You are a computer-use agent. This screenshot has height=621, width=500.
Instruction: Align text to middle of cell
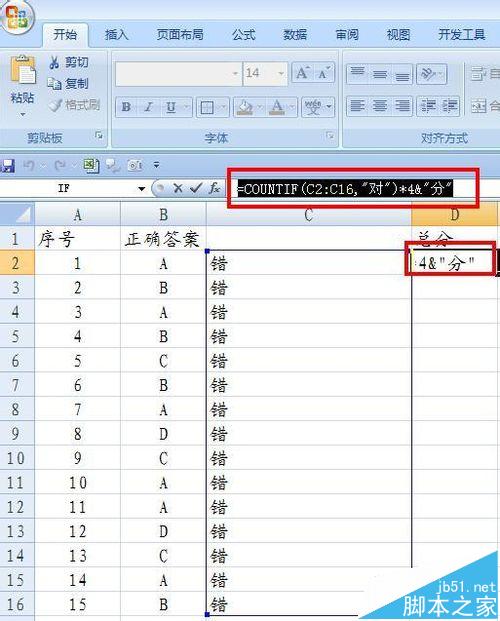(380, 73)
